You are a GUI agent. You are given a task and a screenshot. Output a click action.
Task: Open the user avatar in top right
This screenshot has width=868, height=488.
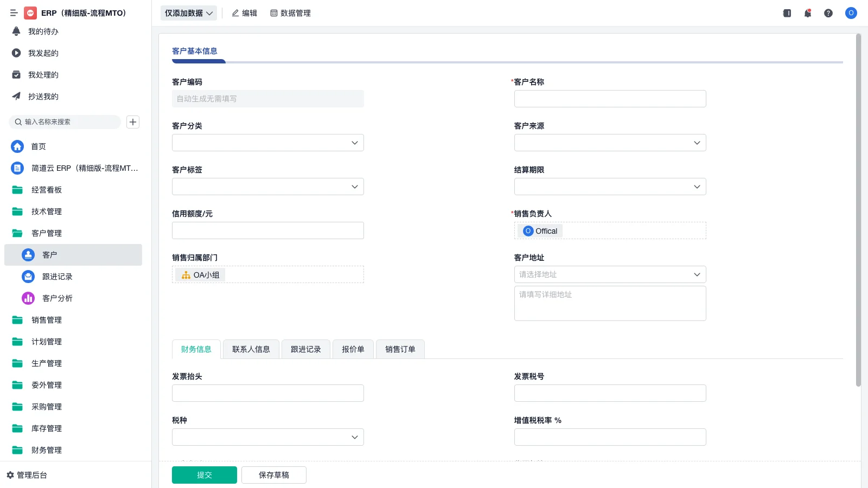click(851, 13)
